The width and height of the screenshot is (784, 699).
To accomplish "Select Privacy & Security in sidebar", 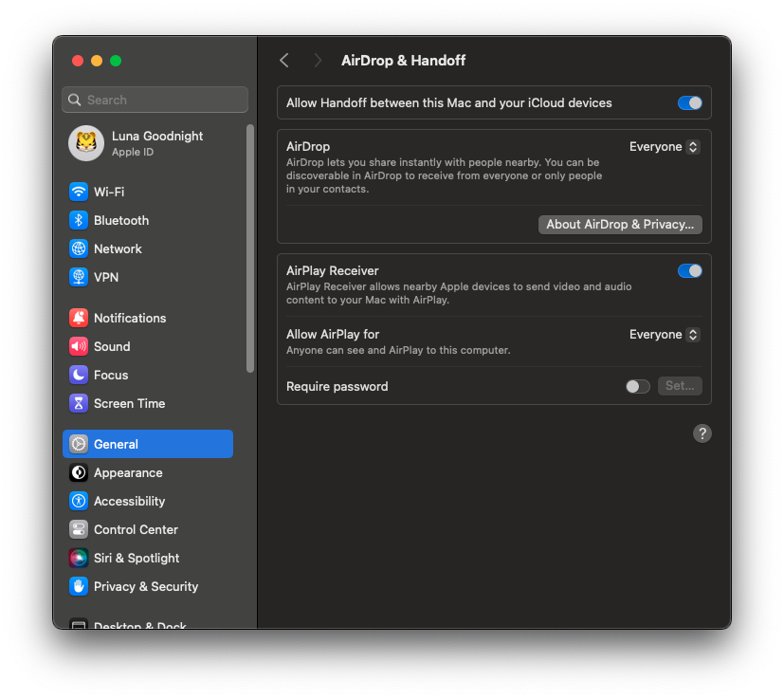I will coord(146,586).
